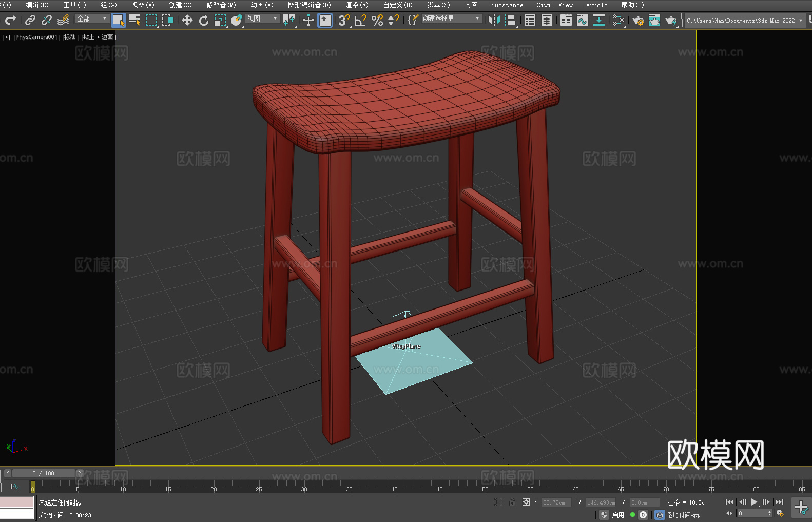Open PhysCamera001 viewport label menu
The width and height of the screenshot is (812, 522).
click(x=36, y=37)
